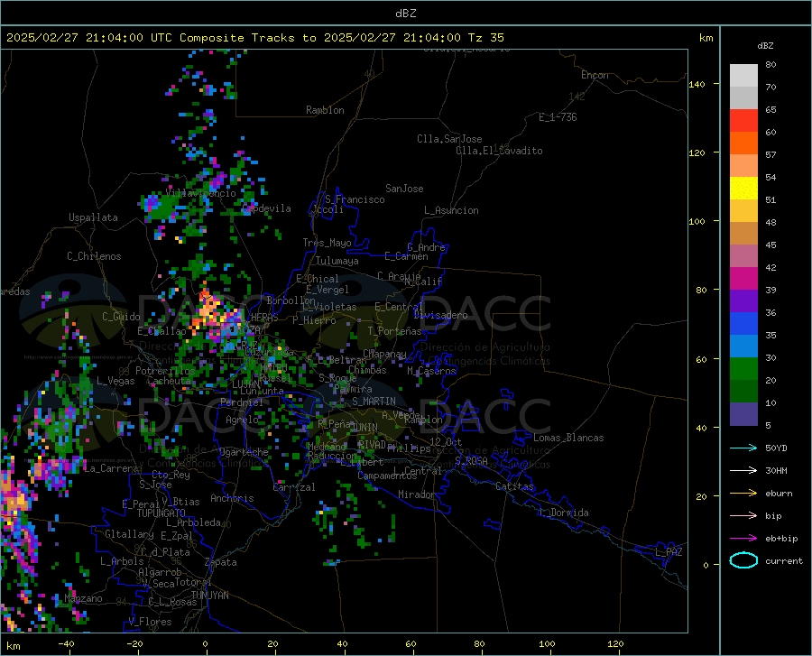Click the cyan 50YD arrow legend icon
Screen dimensions: 812x656
(x=743, y=448)
